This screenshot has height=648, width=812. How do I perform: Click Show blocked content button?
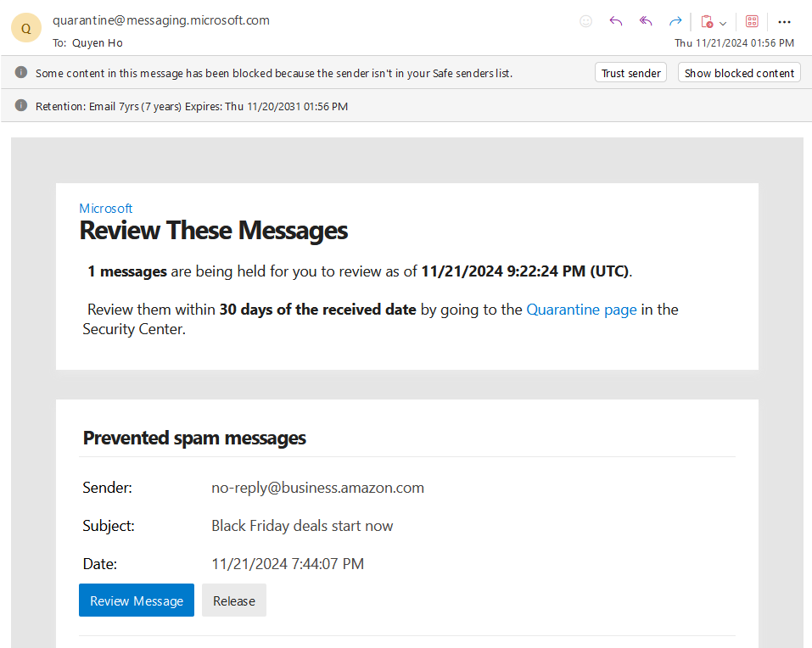tap(739, 73)
